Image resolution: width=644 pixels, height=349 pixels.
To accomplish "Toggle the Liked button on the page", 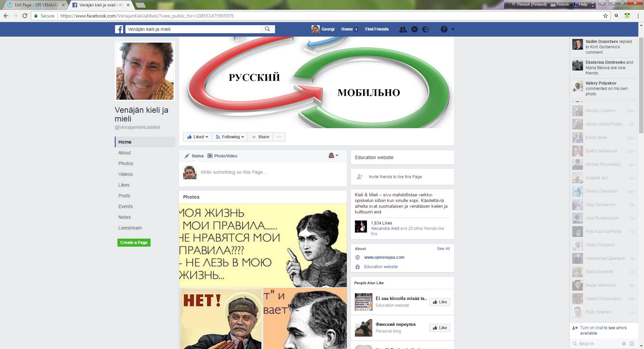I will click(198, 137).
